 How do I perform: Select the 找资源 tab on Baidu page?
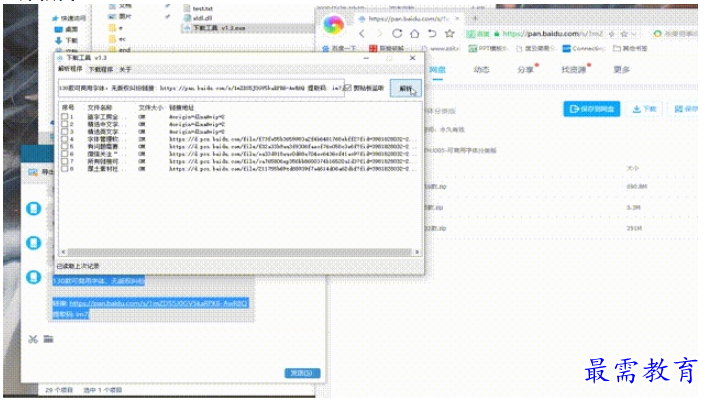pyautogui.click(x=574, y=70)
